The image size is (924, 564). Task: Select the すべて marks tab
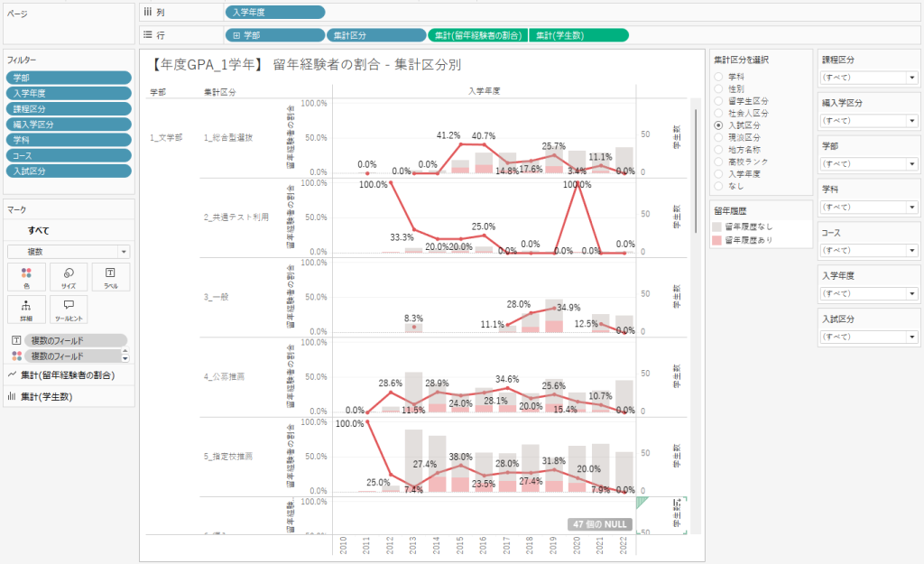coord(38,231)
